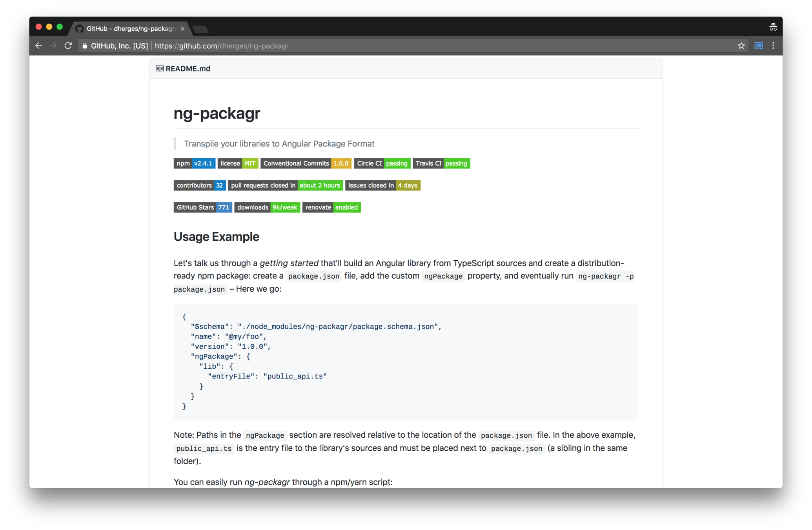The image size is (812, 530).
Task: Open the npm v2.4.1 badge
Action: point(194,163)
